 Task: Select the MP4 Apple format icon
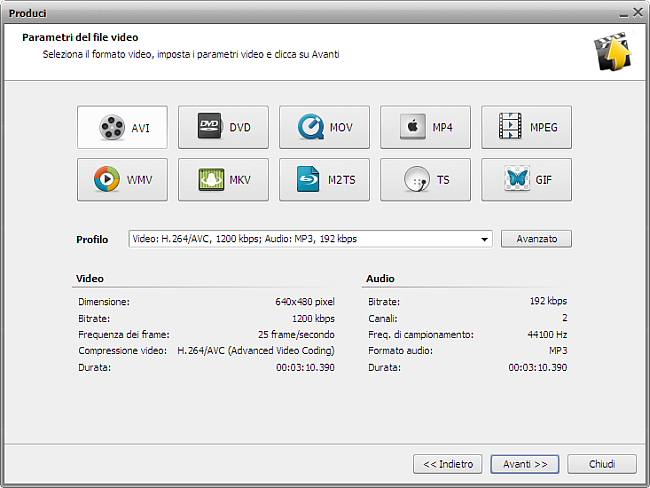412,126
